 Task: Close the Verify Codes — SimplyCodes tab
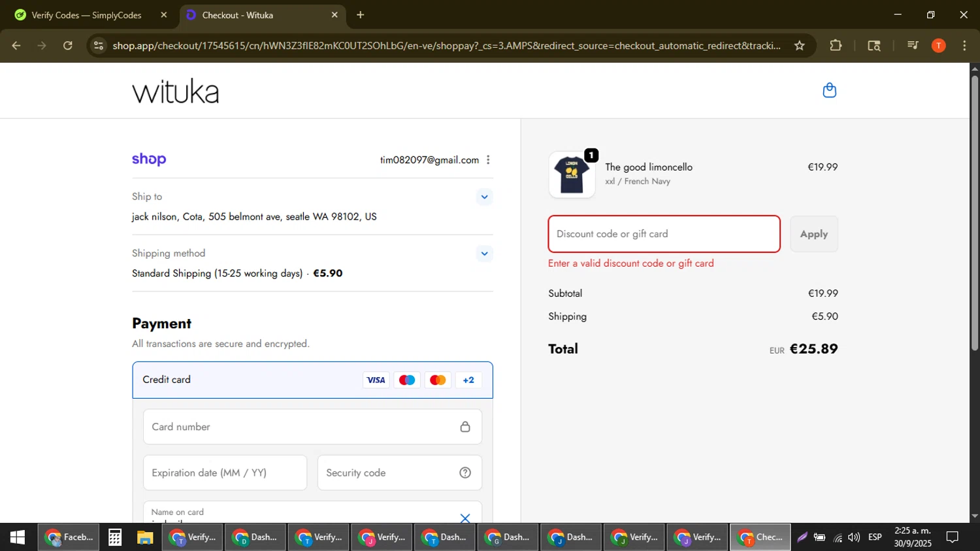pyautogui.click(x=164, y=15)
